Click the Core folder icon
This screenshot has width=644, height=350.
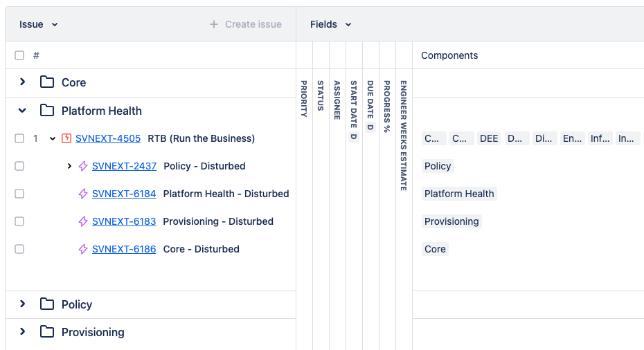coord(47,82)
